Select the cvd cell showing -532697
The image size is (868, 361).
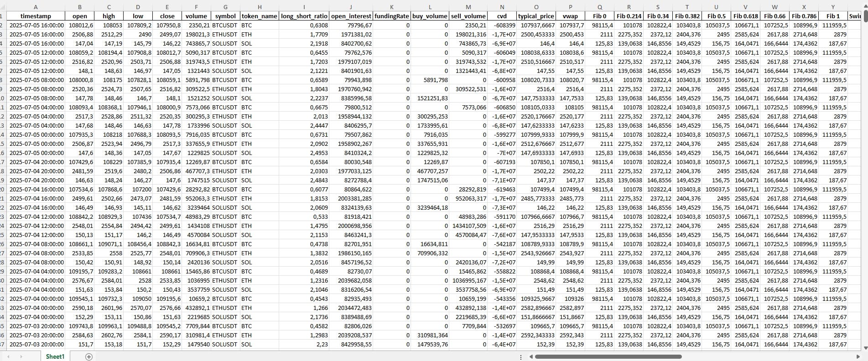502,326
